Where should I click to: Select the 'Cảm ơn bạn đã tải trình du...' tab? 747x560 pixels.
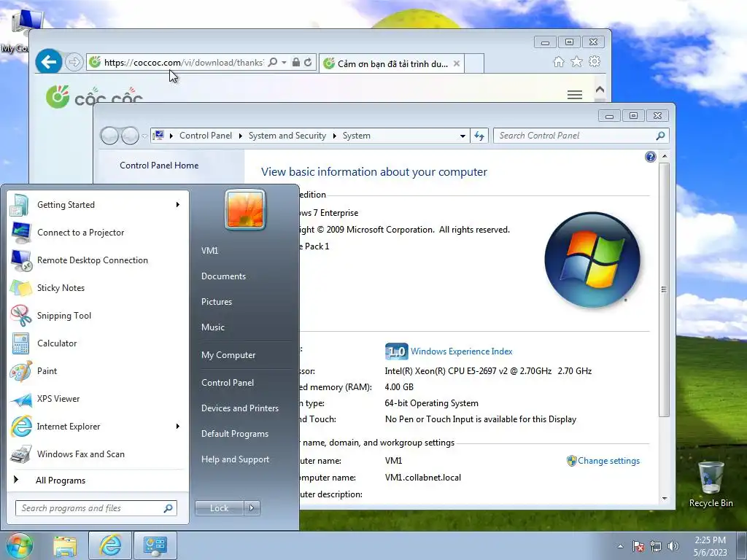392,64
